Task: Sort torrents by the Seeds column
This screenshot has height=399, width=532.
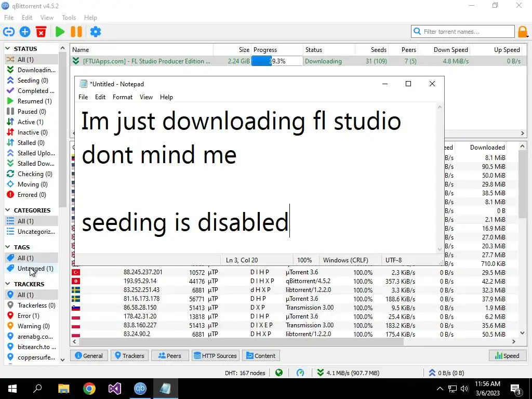Action: 372,50
